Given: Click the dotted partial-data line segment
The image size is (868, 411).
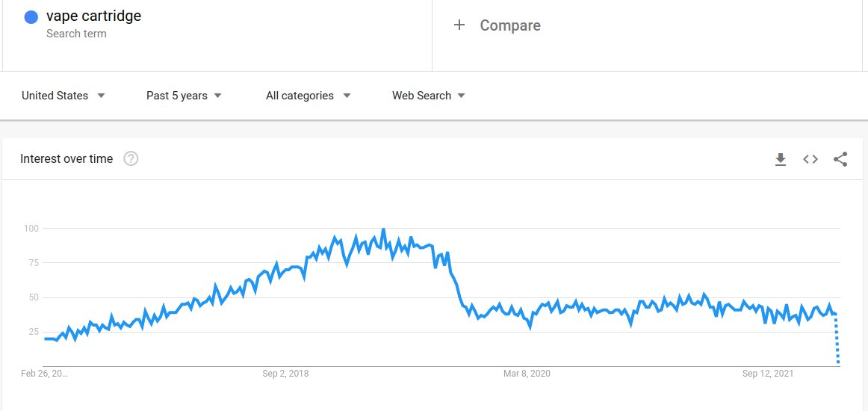Looking at the screenshot, I should (837, 340).
